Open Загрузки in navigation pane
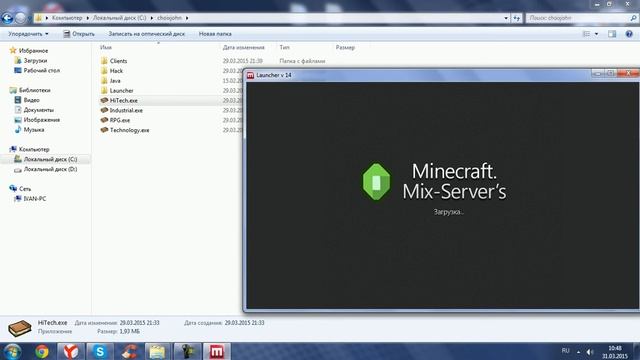This screenshot has width=640, height=360. point(35,60)
